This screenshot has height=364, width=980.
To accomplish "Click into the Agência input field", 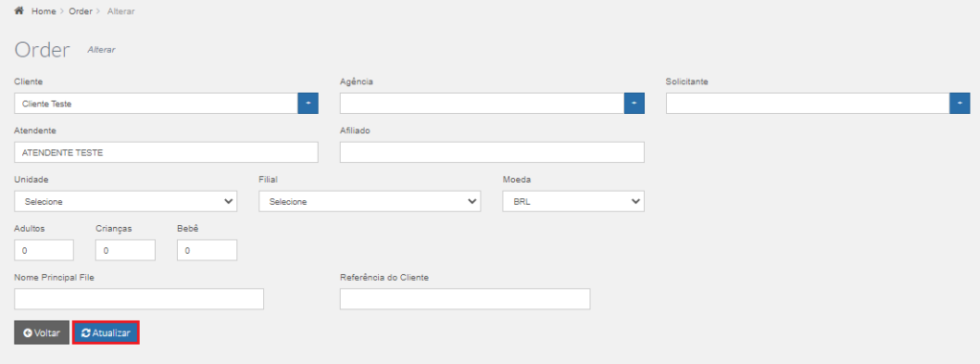I will [x=482, y=103].
